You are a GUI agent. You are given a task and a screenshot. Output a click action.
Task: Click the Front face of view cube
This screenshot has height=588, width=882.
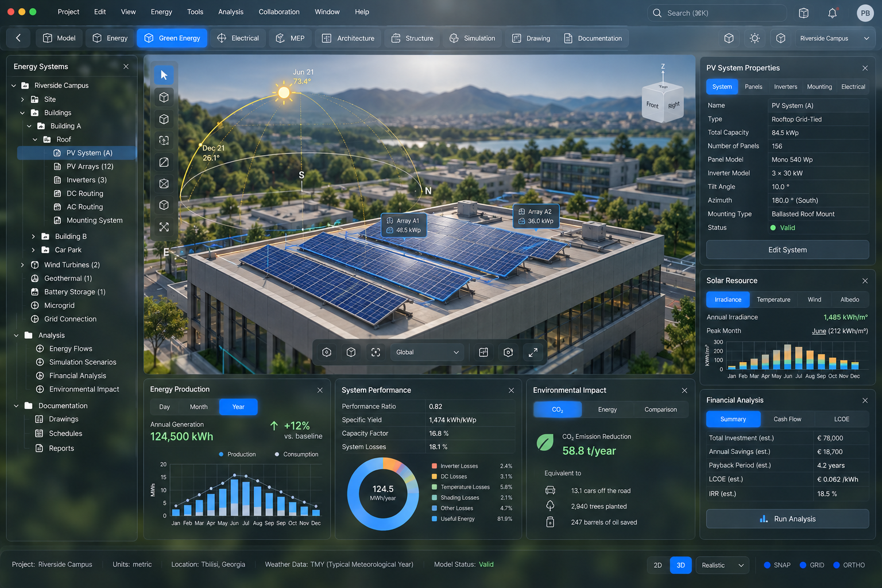tap(652, 105)
